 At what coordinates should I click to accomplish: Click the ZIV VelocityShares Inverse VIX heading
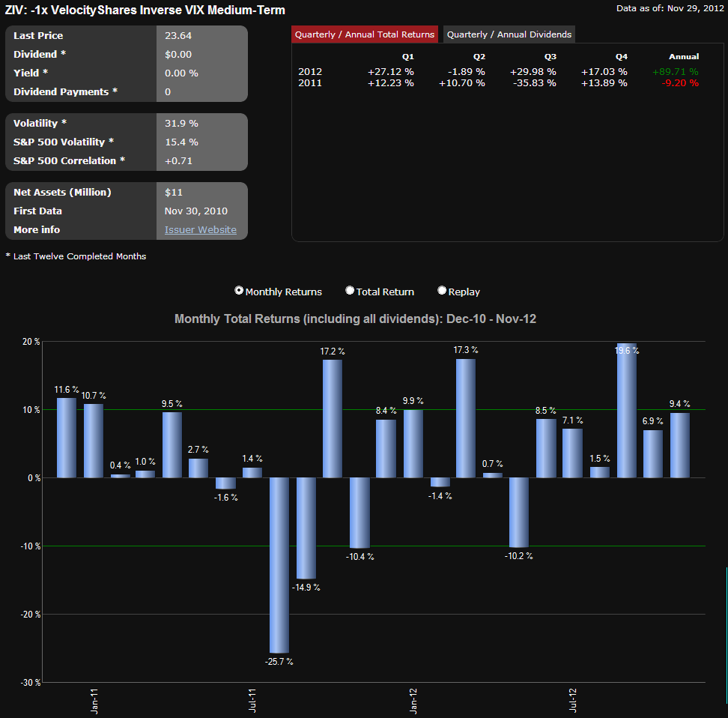pos(145,10)
